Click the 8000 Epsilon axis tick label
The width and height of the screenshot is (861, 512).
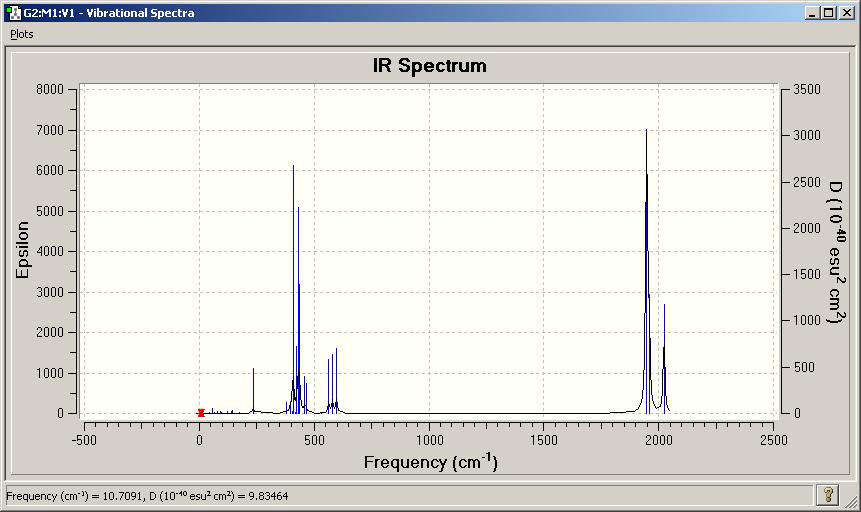coord(50,89)
